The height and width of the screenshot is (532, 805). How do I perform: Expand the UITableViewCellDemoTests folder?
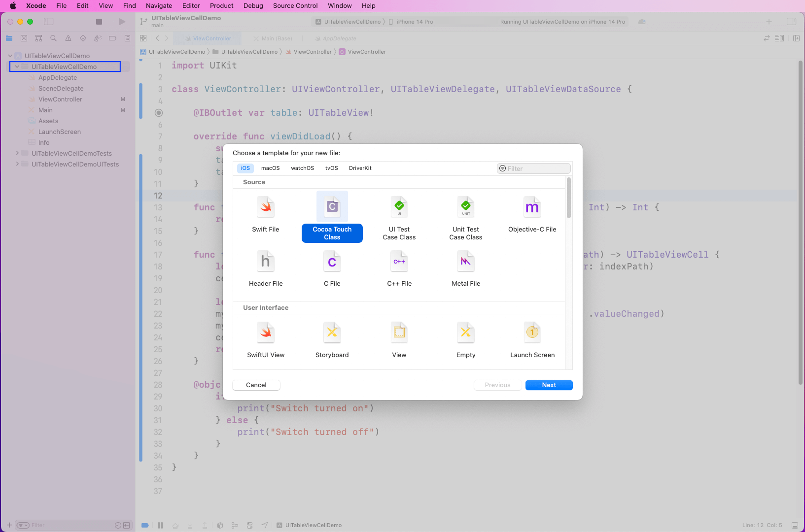click(x=18, y=153)
